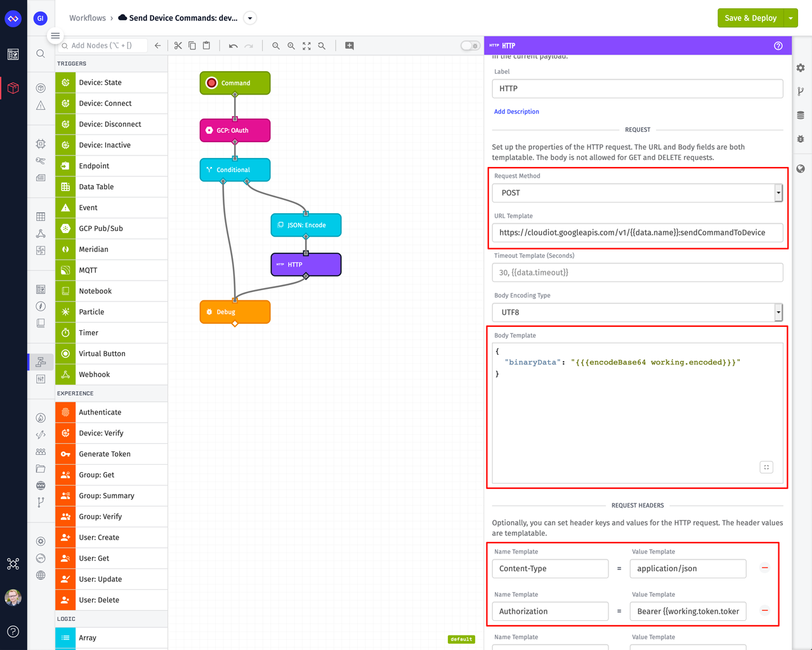Click the Paste icon in the workflow toolbar
The image size is (812, 650).
click(206, 46)
